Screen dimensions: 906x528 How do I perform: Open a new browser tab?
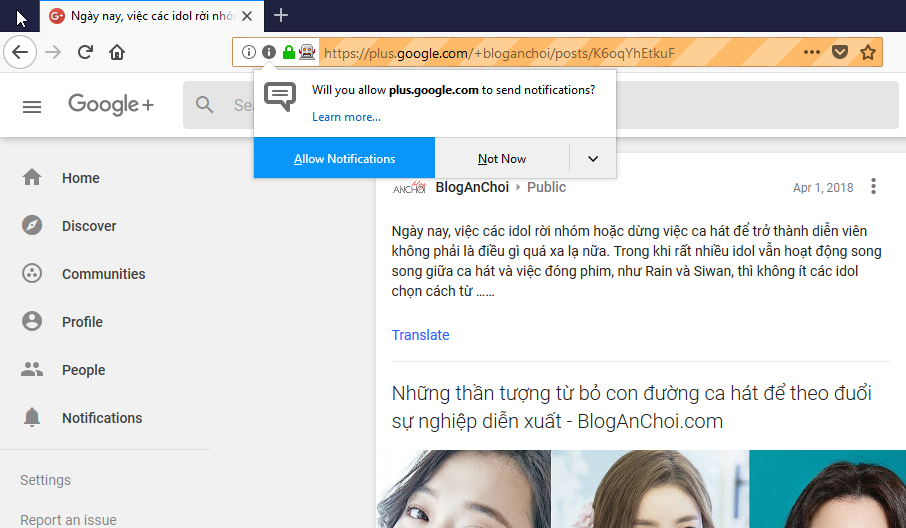(281, 16)
